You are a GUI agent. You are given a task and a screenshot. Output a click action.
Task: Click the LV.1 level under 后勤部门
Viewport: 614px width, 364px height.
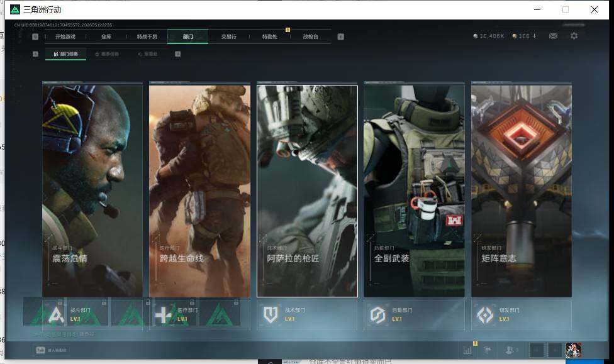pyautogui.click(x=397, y=319)
